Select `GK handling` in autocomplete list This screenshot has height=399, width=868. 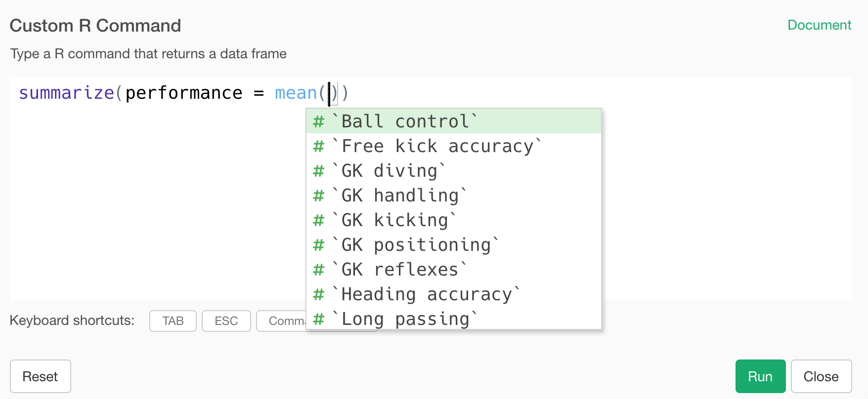pyautogui.click(x=400, y=196)
